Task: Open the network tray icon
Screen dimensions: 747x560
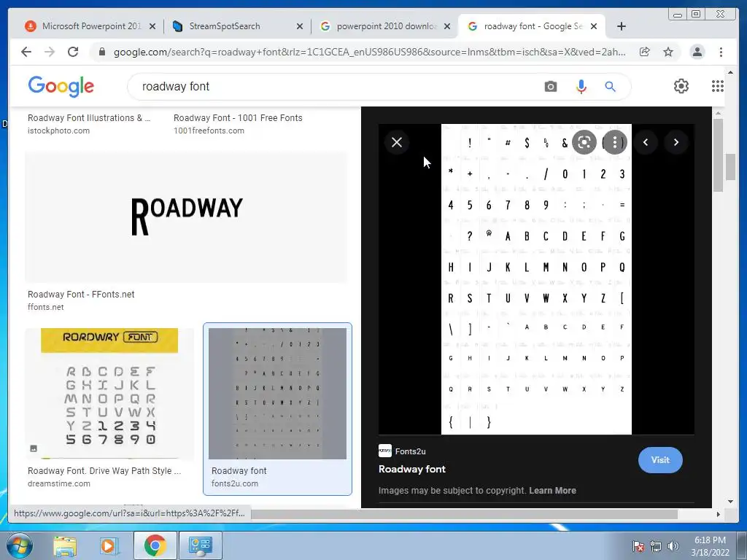Action: 656,546
